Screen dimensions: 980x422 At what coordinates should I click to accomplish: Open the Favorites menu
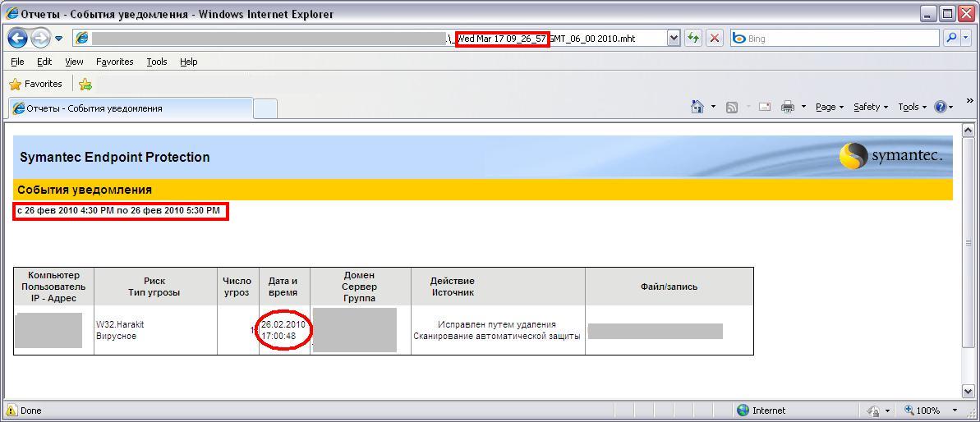pos(115,62)
